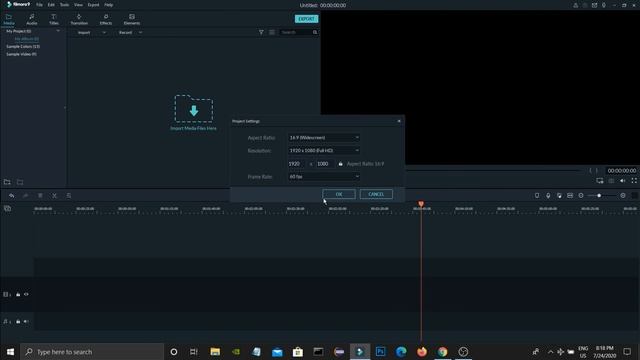Confirm Project Settings with OK
The image size is (640, 360).
click(339, 194)
